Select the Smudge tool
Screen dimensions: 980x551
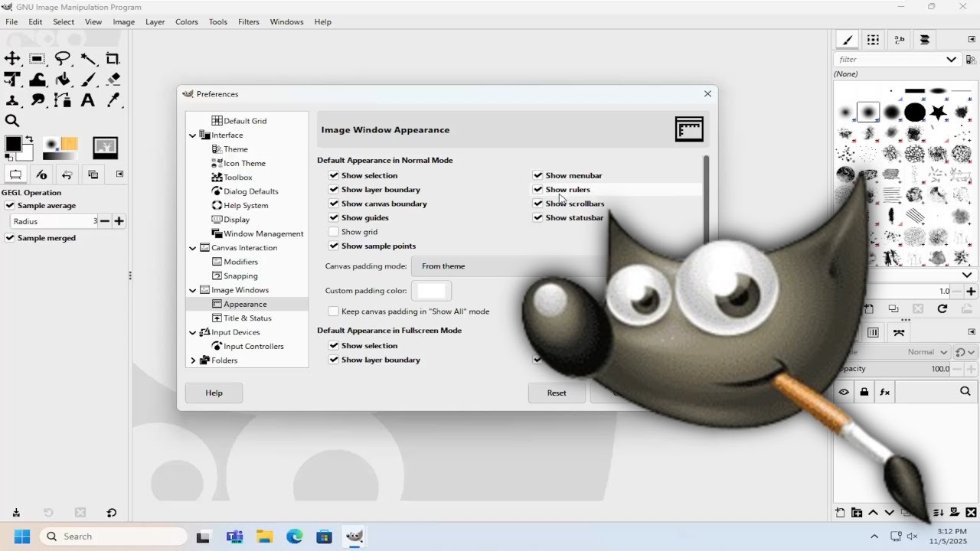[x=37, y=100]
